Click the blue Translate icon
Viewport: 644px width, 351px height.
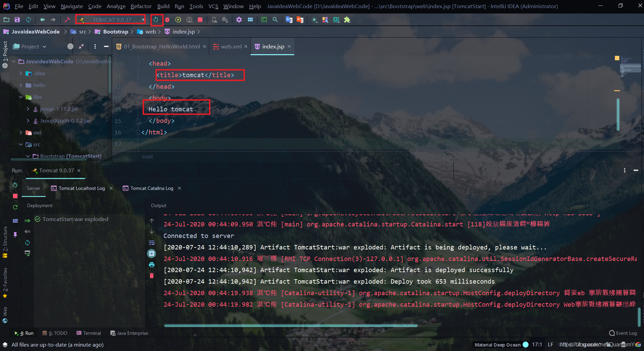tap(289, 20)
